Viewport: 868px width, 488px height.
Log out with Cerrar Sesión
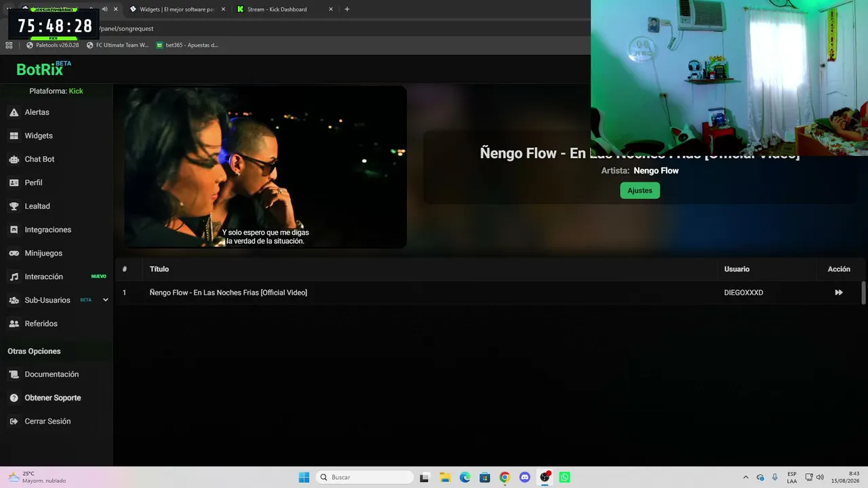tap(47, 422)
